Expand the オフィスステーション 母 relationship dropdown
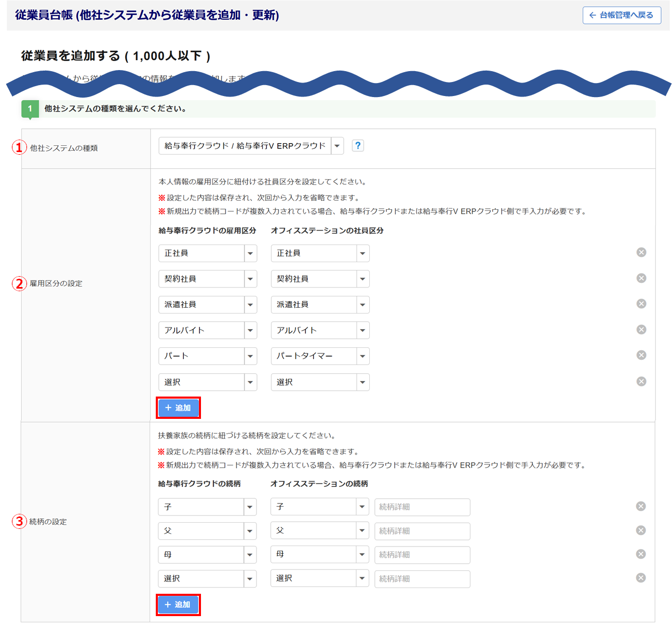672x627 pixels. pos(319,554)
